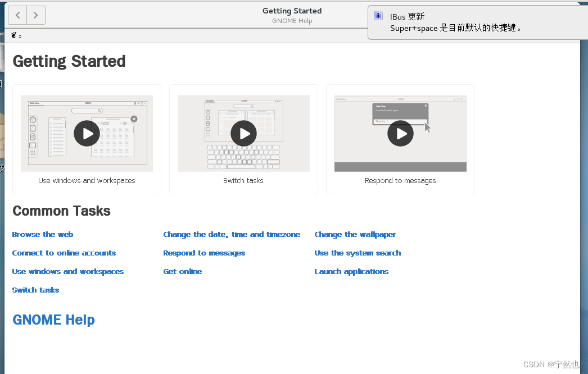Screen dimensions: 588x374
Task: Open the Launch applications link
Action: pos(351,272)
